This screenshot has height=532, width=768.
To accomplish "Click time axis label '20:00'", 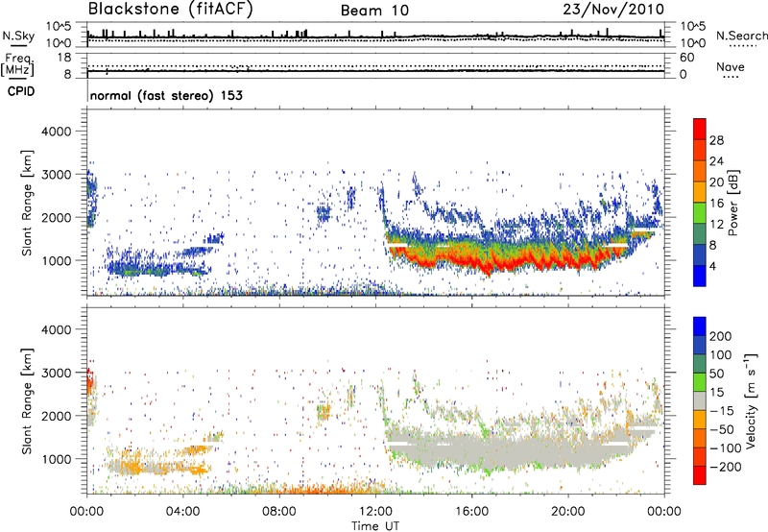I will tap(567, 512).
